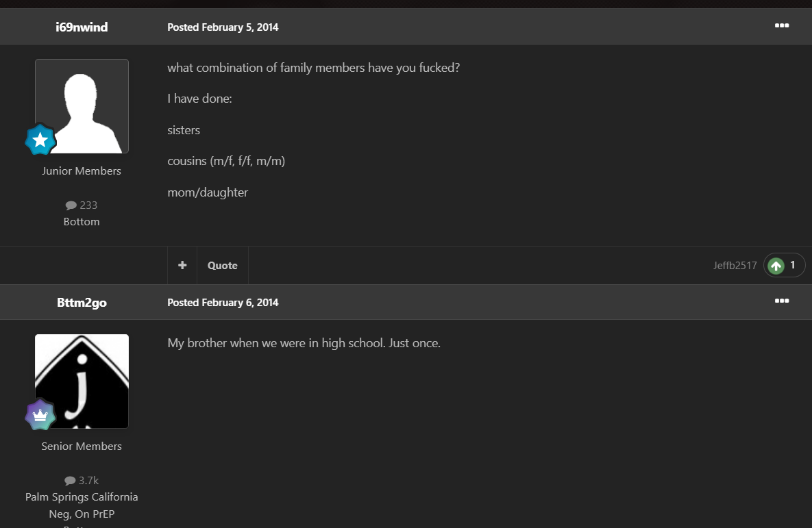Click the purple crown rank badge
This screenshot has height=528, width=812.
click(x=40, y=414)
